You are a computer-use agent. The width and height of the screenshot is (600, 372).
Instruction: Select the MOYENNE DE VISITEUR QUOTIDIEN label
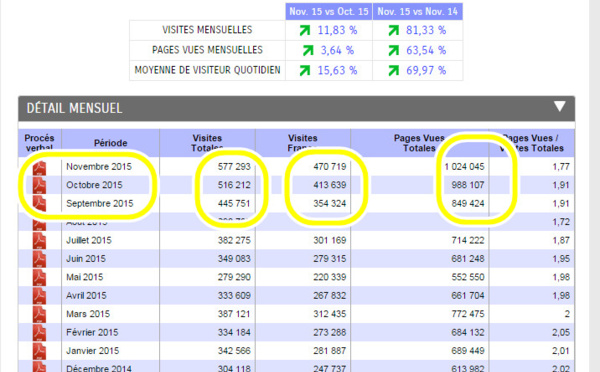point(207,70)
